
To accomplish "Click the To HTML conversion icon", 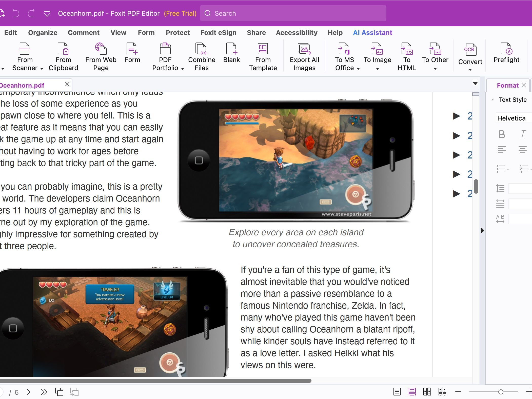I will (407, 49).
